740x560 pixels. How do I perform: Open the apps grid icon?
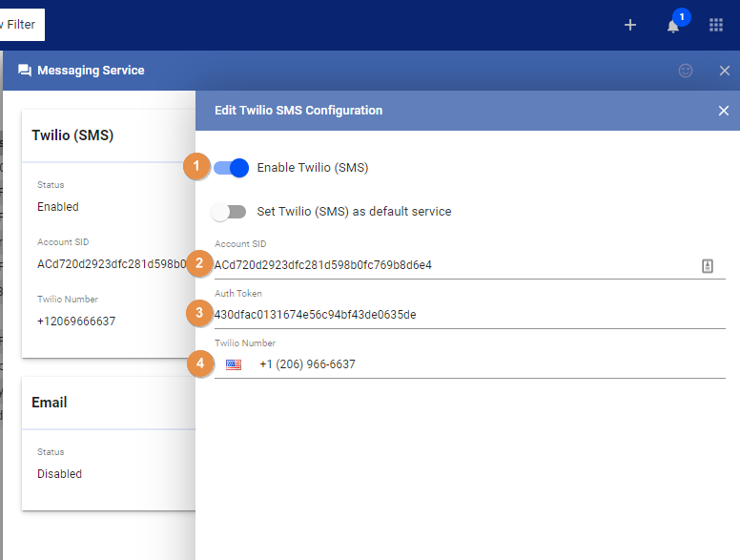coord(716,25)
